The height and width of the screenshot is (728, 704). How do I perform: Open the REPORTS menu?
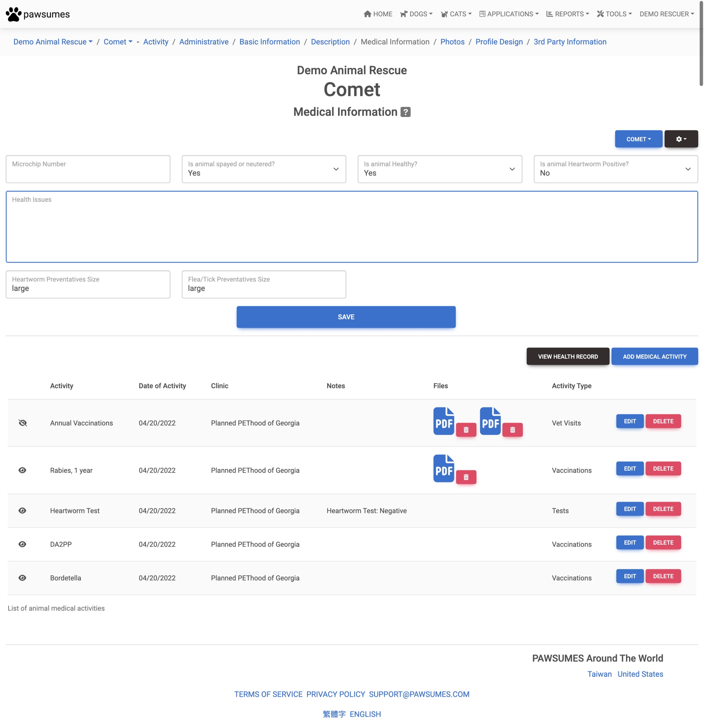coord(567,14)
